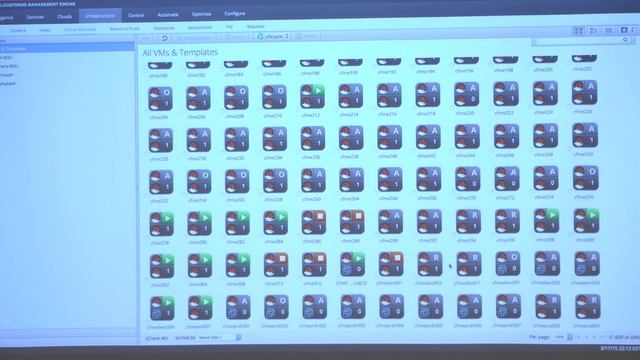
Task: Tick the checkbox beside cfme278
Action: (148, 238)
